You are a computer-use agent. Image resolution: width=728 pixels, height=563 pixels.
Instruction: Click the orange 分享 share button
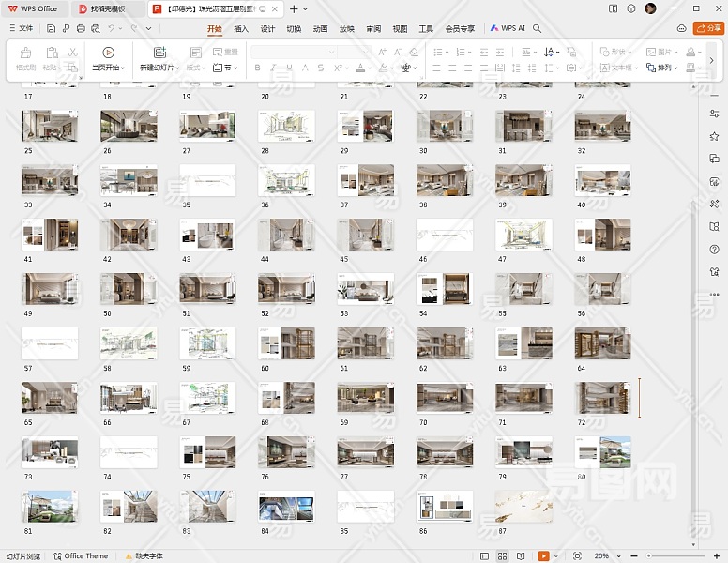708,28
